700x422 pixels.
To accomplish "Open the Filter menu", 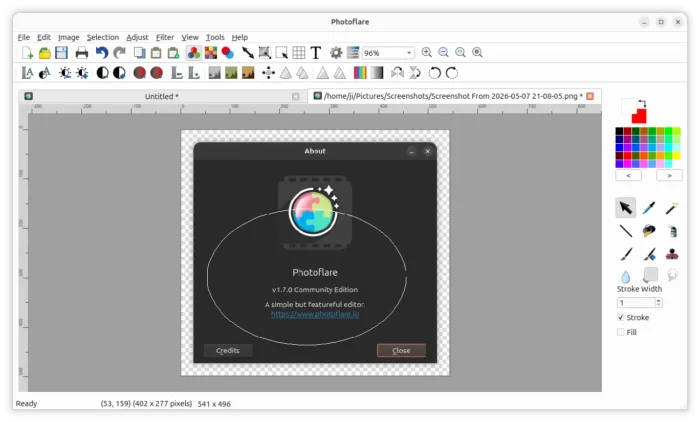I will (165, 38).
